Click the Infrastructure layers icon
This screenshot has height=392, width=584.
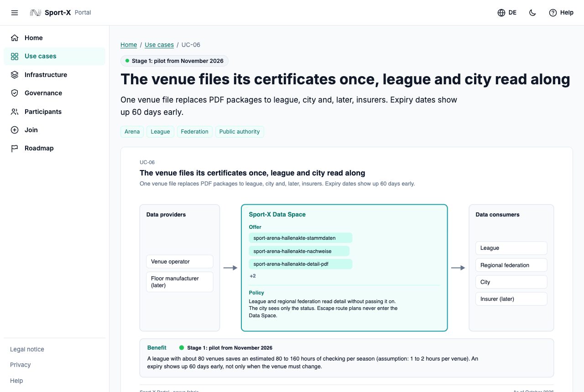15,75
